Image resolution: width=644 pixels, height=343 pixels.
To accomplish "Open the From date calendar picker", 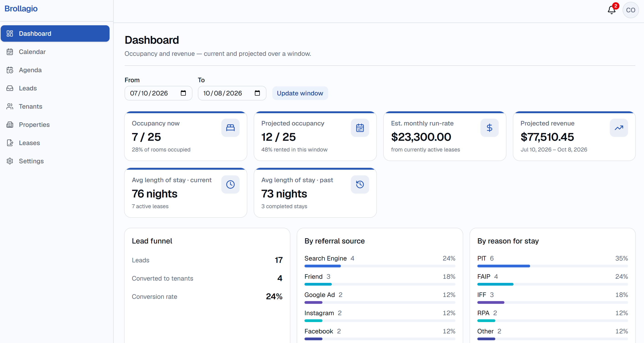I will [183, 93].
